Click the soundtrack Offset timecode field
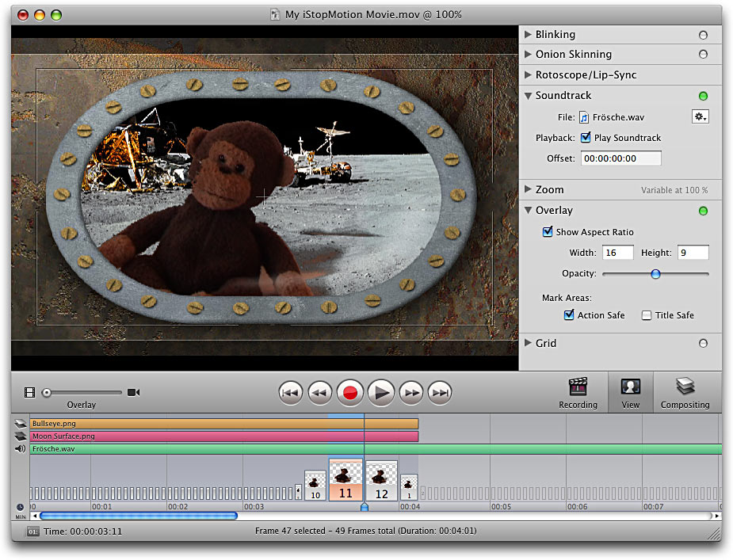Image resolution: width=733 pixels, height=560 pixels. coord(620,158)
